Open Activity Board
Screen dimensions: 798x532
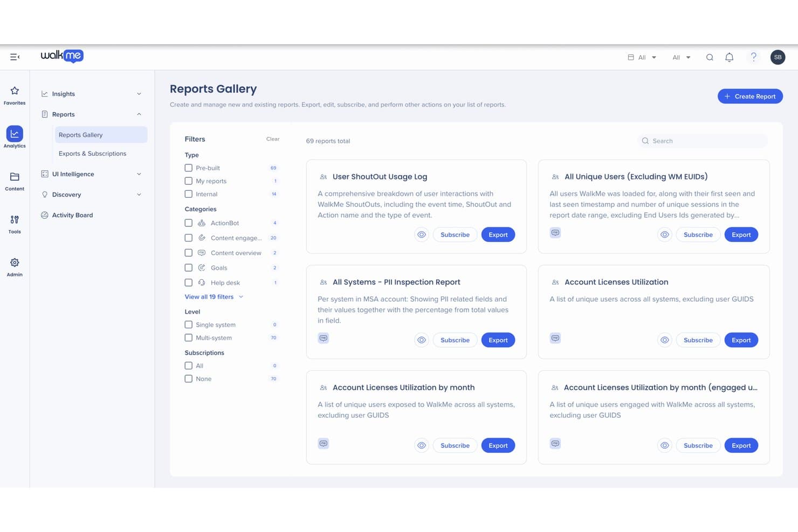point(72,215)
